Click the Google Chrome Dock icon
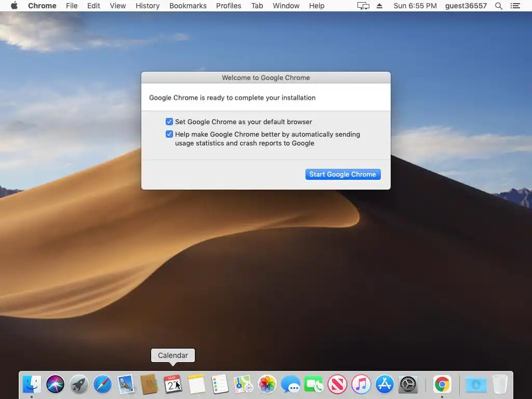532x399 pixels. pyautogui.click(x=442, y=384)
